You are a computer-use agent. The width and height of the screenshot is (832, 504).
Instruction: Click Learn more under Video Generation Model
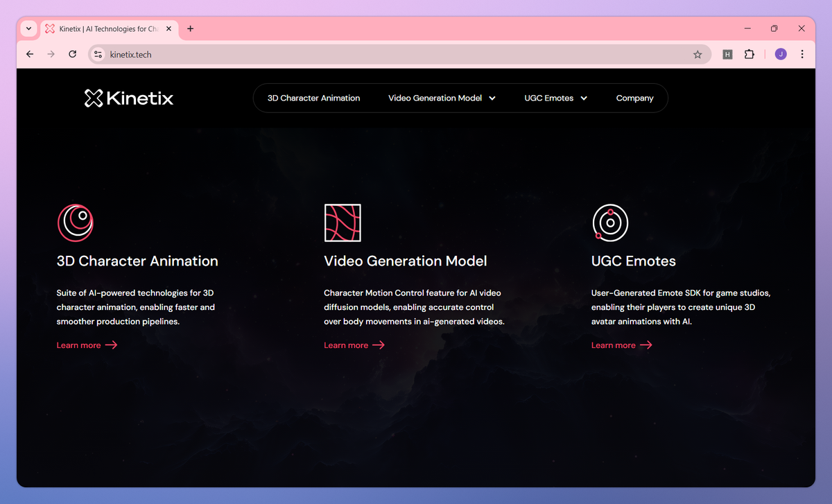pos(354,345)
